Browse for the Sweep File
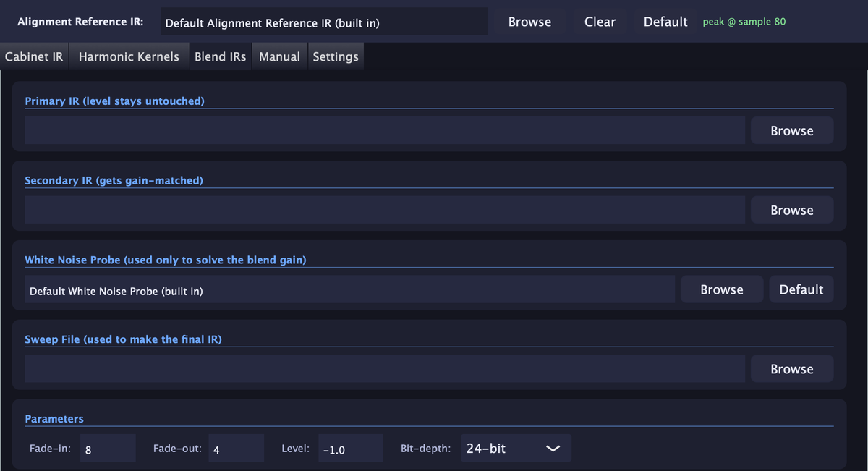This screenshot has height=471, width=868. (792, 369)
